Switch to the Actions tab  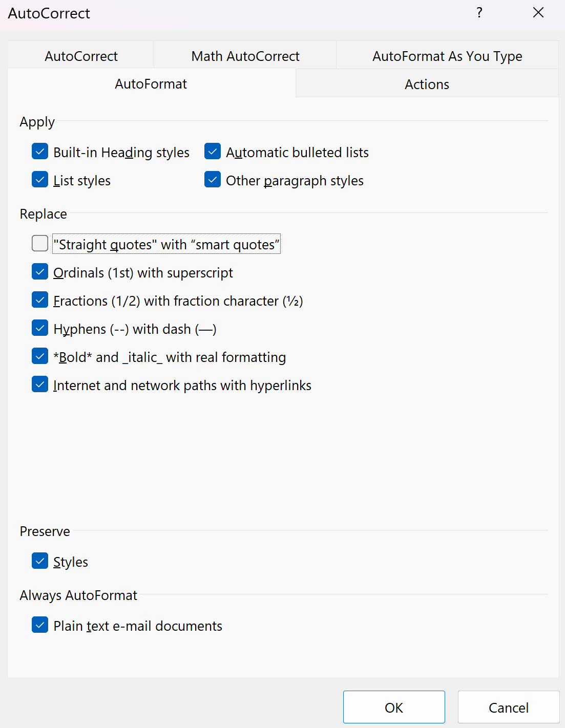[x=427, y=84]
